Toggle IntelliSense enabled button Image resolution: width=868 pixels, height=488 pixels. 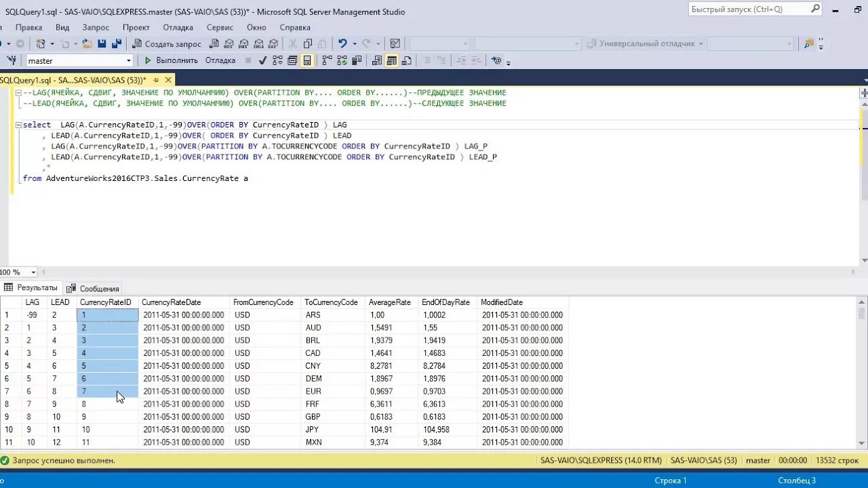307,60
